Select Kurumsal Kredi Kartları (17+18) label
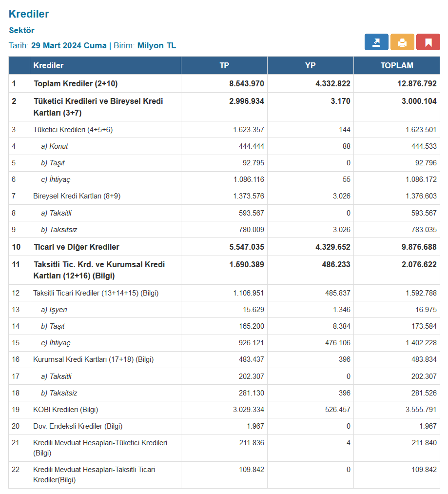 (94, 359)
